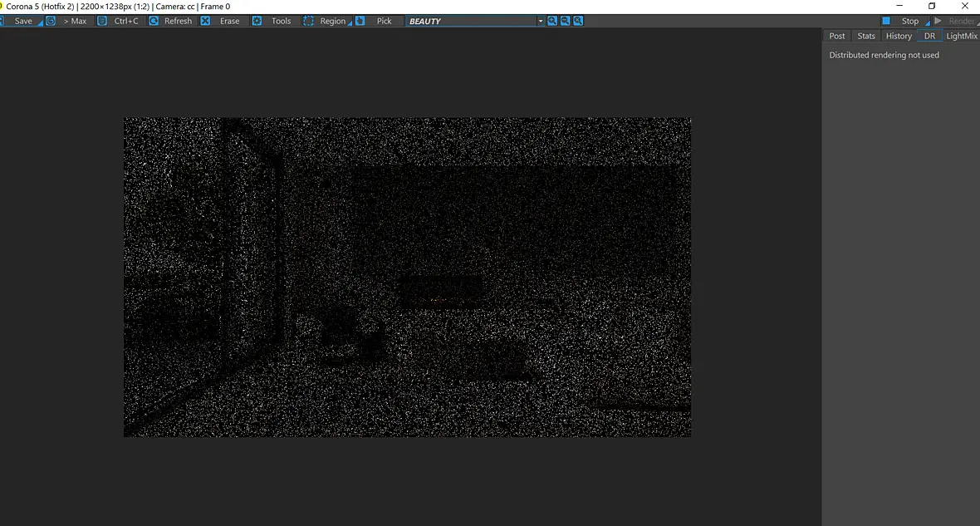Expand the Save button arrow options
The image size is (980, 526).
[x=40, y=23]
